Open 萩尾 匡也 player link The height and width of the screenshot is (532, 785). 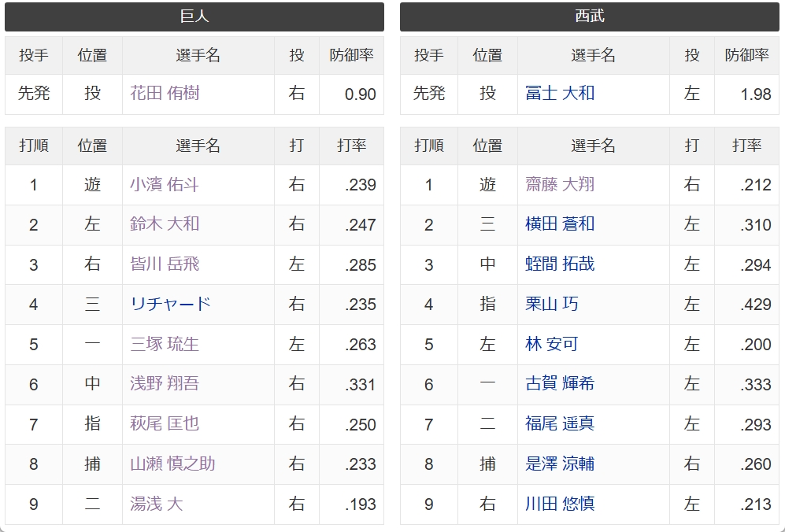165,424
